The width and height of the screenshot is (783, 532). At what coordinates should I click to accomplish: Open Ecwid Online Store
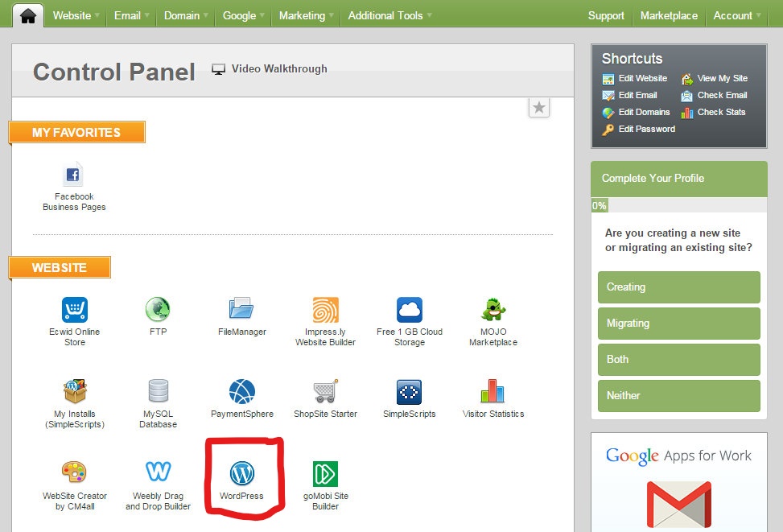pos(74,310)
